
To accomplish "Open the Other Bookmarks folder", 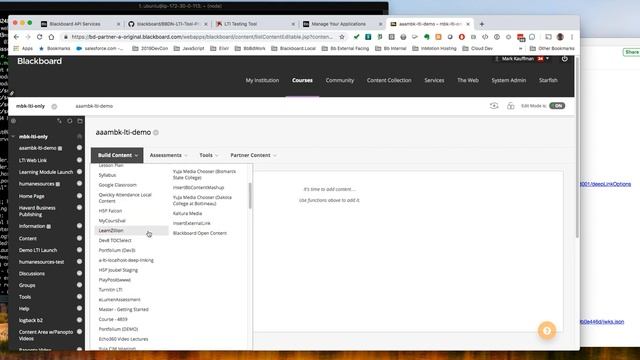I will tap(552, 48).
